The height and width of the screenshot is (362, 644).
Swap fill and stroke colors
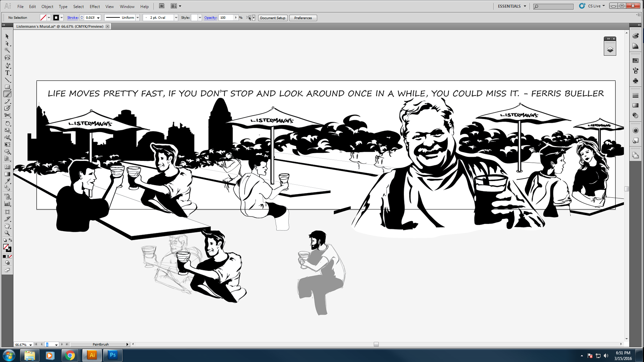click(x=10, y=240)
